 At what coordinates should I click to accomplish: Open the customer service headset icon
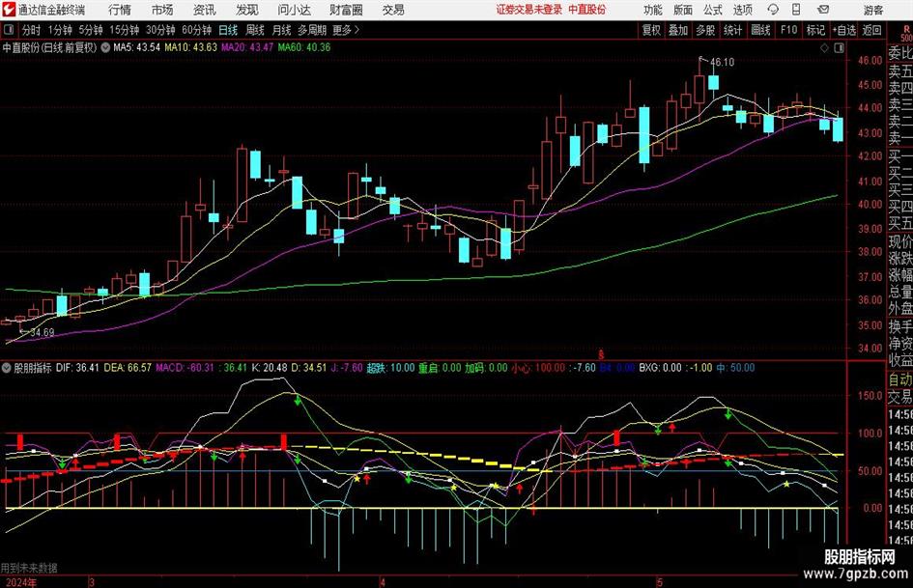tap(773, 10)
